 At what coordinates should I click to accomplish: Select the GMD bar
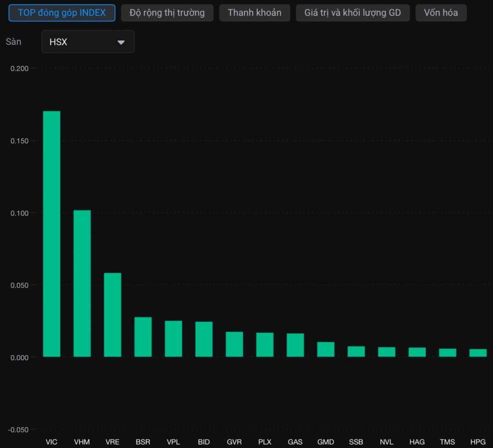(x=326, y=349)
